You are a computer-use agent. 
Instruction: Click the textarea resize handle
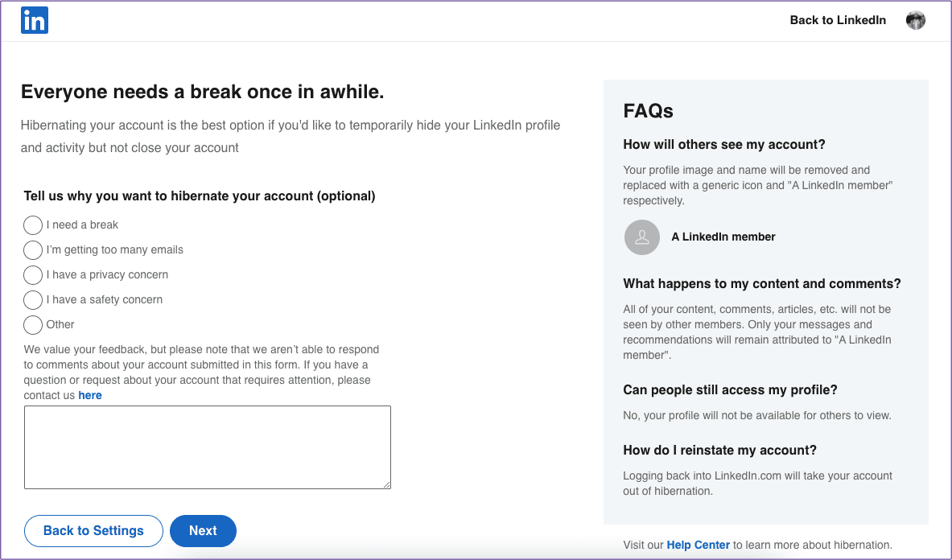click(385, 484)
